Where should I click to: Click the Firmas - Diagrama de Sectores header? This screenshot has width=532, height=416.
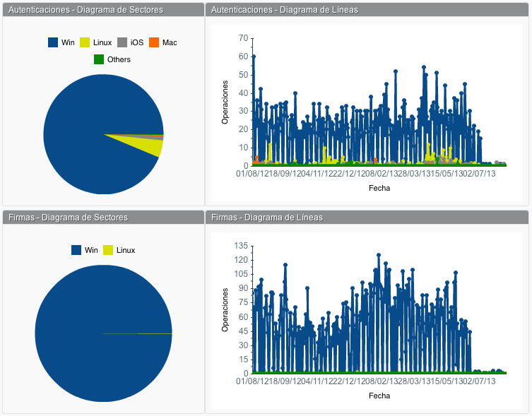click(x=68, y=218)
